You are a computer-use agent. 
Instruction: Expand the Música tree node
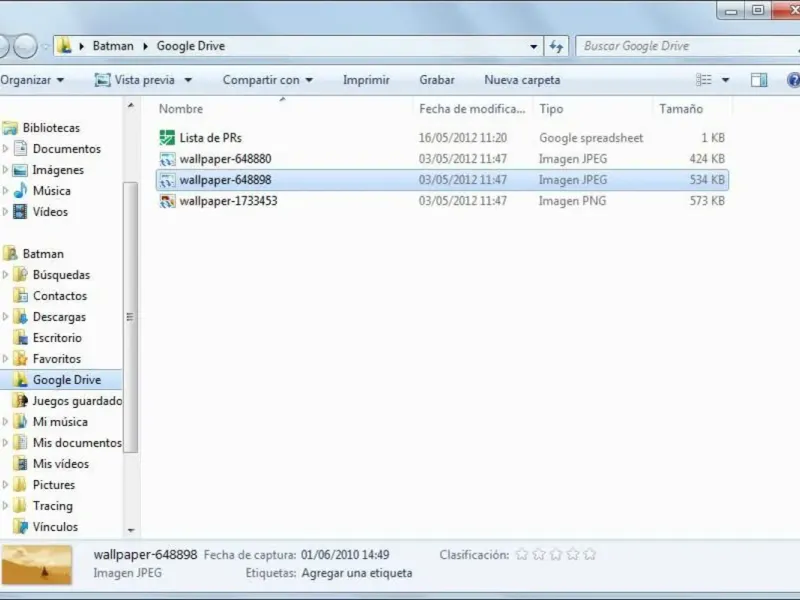point(6,190)
